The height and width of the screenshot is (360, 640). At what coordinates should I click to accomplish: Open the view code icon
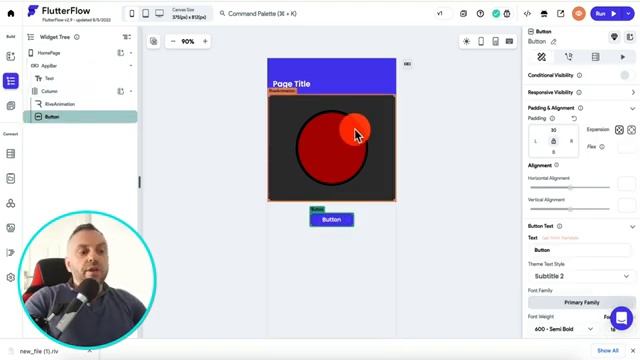pyautogui.click(x=527, y=13)
